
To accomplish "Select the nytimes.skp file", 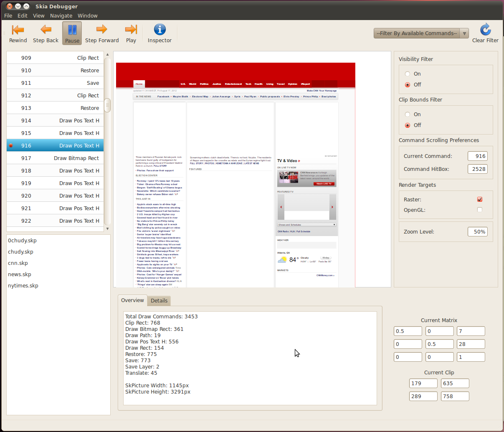I will tap(23, 286).
